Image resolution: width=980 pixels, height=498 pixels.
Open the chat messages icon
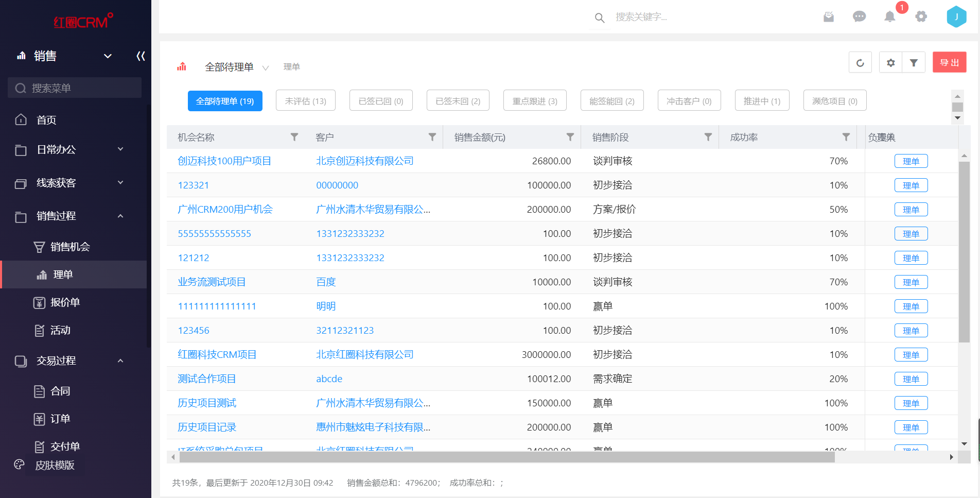[x=859, y=17]
